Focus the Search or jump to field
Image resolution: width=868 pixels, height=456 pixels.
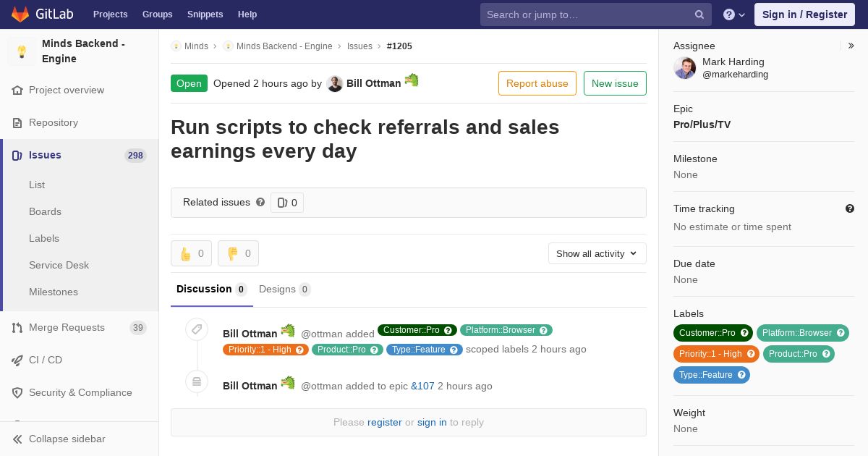pos(596,14)
